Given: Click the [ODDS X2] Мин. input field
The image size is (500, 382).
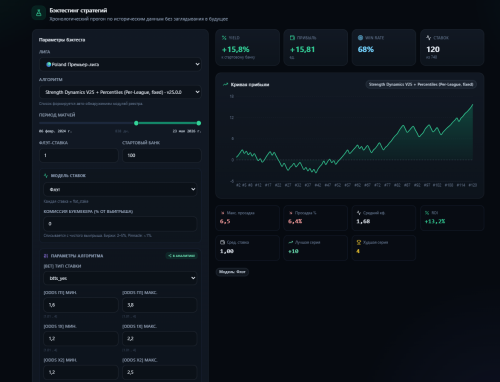Looking at the screenshot, I should click(81, 372).
